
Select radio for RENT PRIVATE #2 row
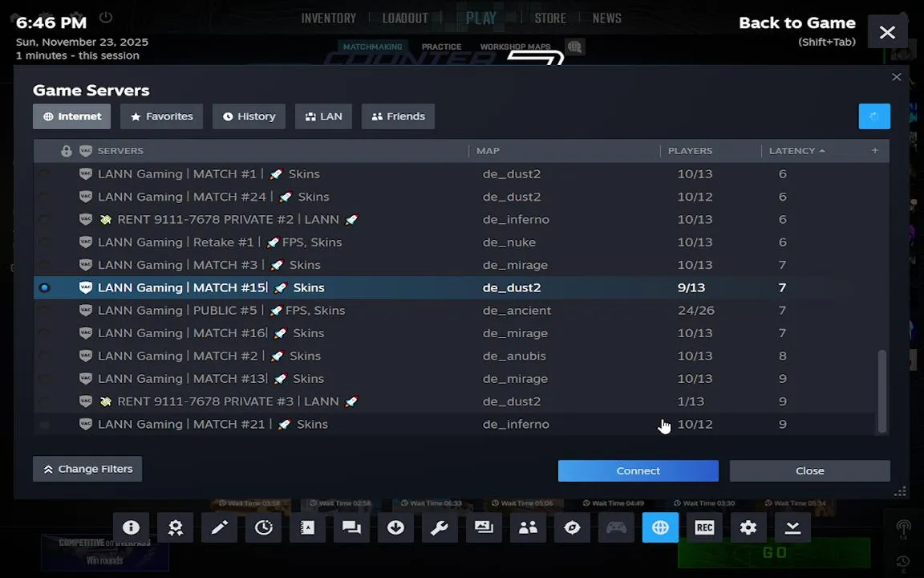(x=44, y=219)
